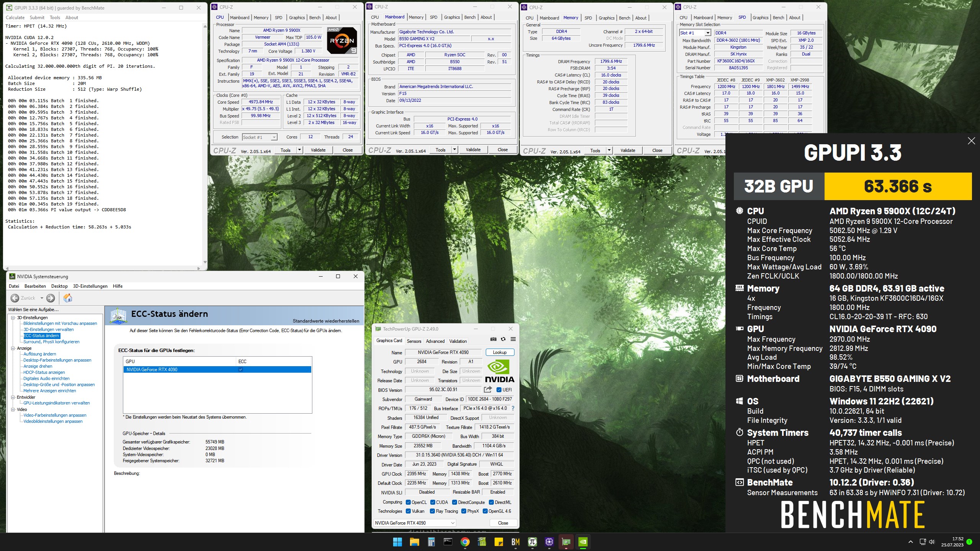The height and width of the screenshot is (551, 980).
Task: Collapse Video tree node
Action: pos(13,409)
